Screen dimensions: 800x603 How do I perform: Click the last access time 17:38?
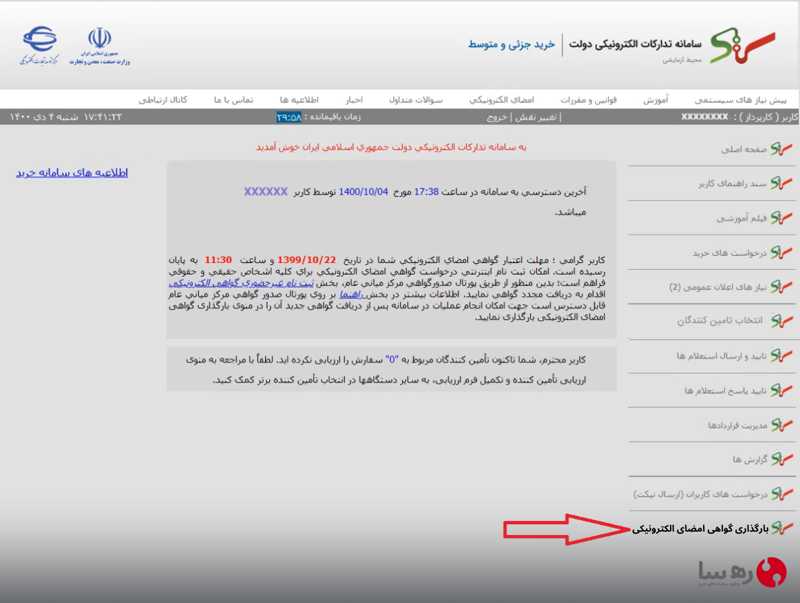coord(426,192)
